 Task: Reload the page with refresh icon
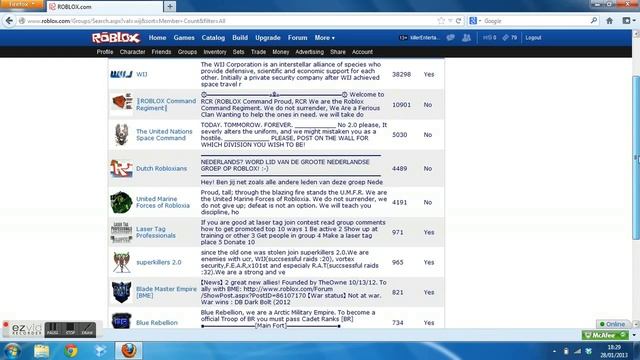point(458,21)
